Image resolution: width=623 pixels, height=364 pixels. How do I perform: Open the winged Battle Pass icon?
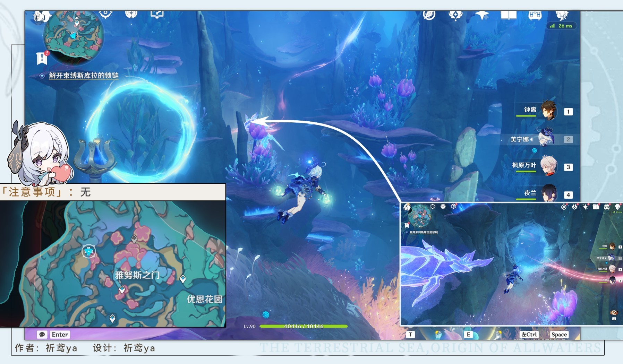(x=455, y=15)
